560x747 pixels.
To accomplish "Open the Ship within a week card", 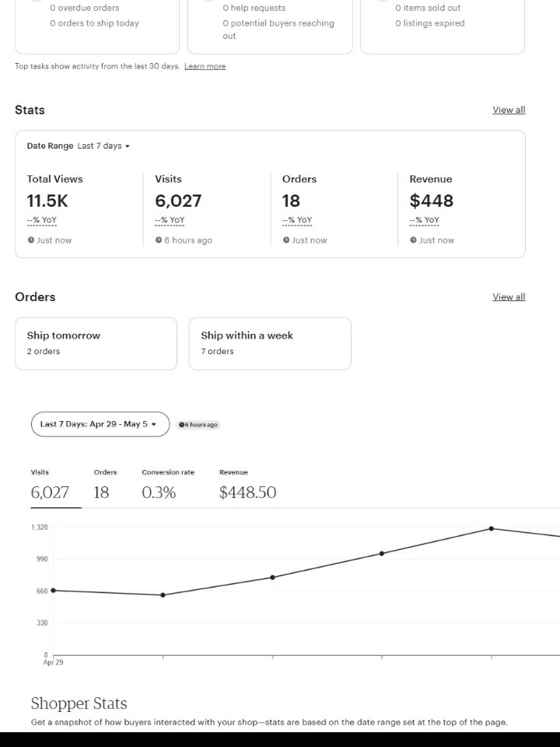I will 270,343.
